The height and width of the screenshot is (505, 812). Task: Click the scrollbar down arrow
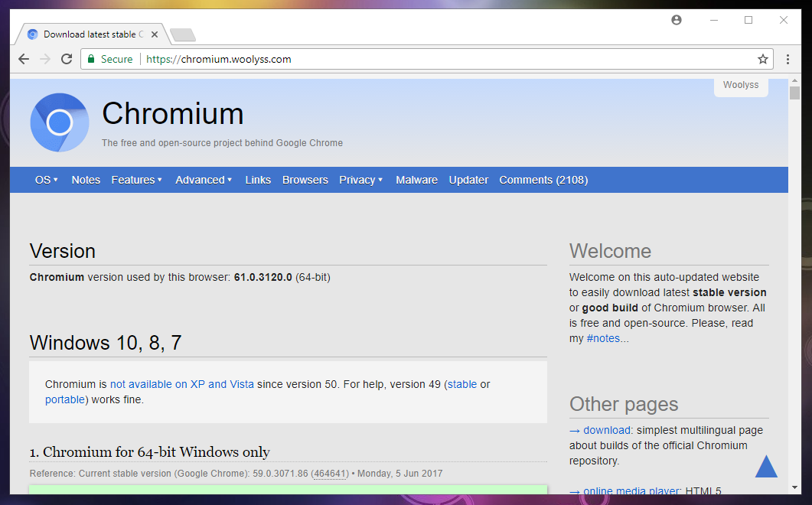coord(794,487)
